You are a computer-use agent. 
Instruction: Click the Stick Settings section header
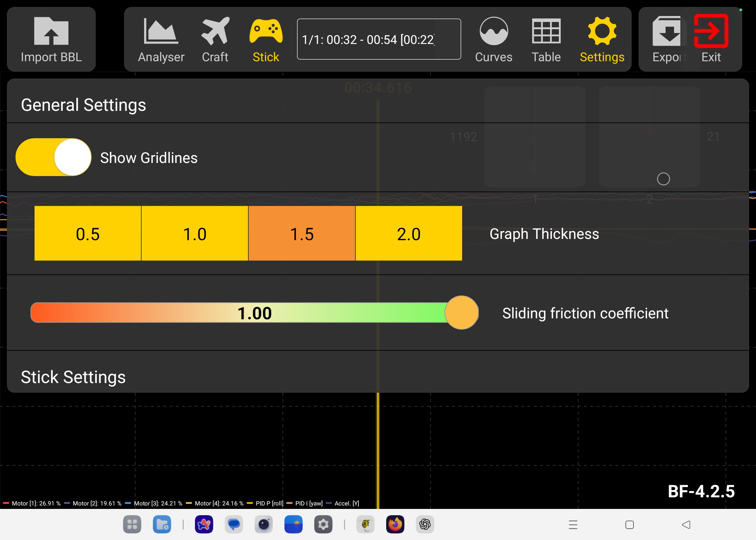coord(73,377)
